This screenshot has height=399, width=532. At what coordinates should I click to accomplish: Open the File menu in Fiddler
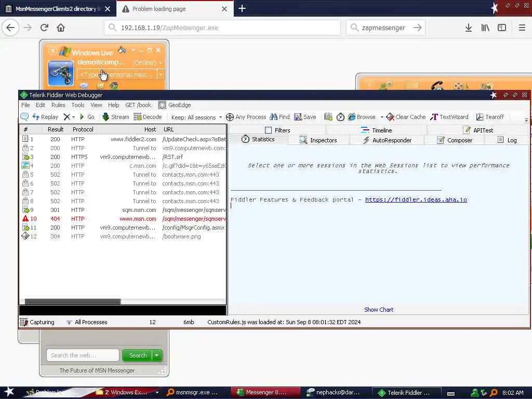(25, 105)
